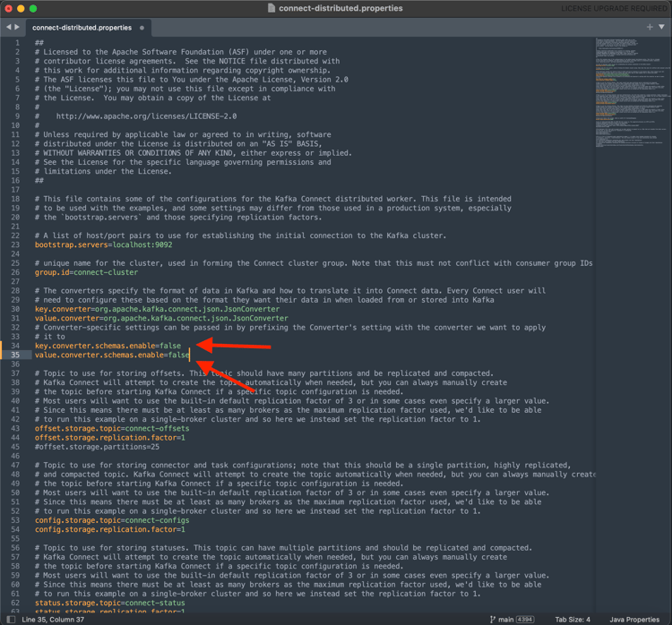Click LICENSE UPGRADE REQUIRED notice

[614, 8]
